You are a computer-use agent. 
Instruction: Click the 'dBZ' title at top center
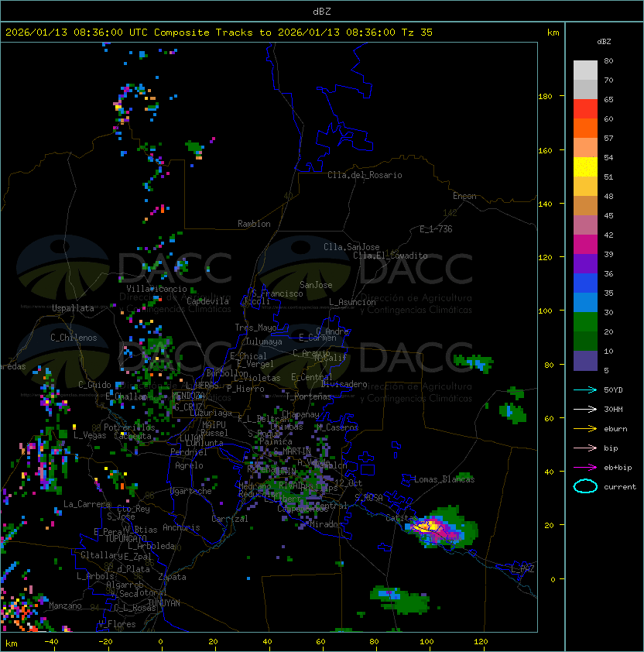[x=322, y=11]
